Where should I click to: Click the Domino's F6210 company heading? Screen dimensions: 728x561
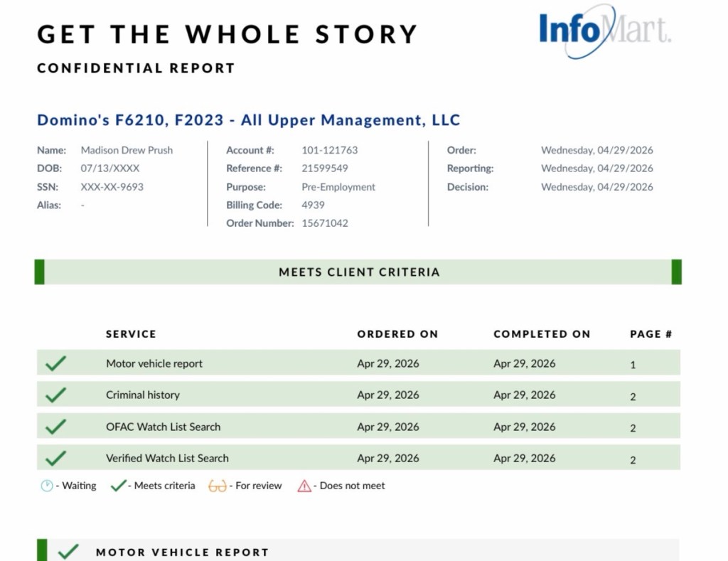249,120
